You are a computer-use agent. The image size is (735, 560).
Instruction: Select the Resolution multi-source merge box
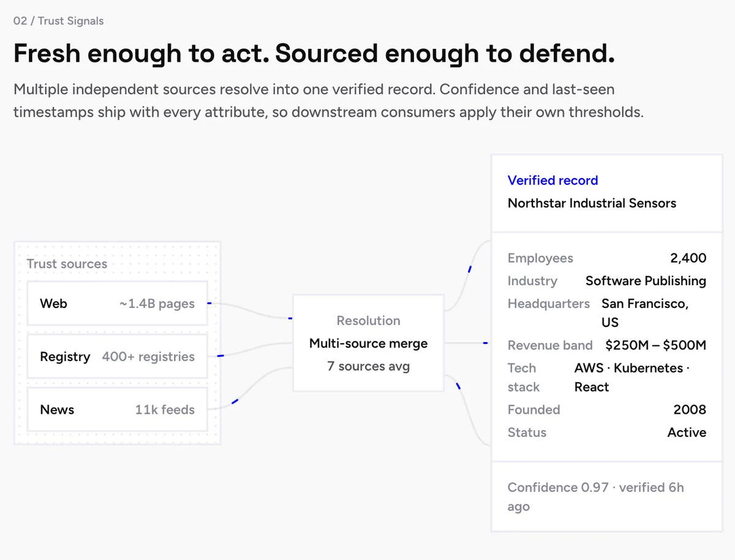368,343
